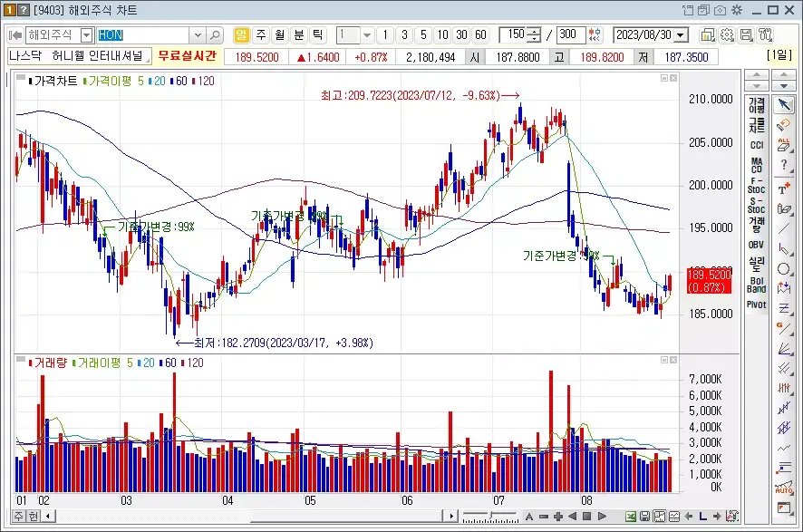Select the circle shape tool
The height and width of the screenshot is (532, 803).
[x=784, y=269]
